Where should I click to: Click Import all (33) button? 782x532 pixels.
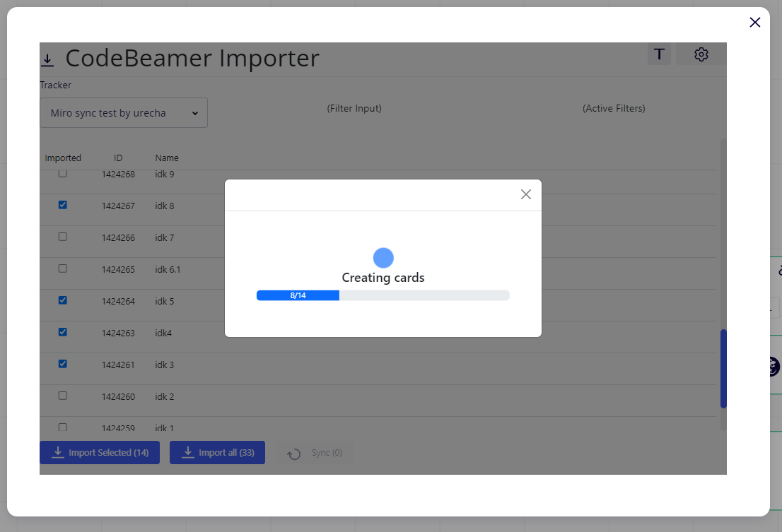[217, 452]
